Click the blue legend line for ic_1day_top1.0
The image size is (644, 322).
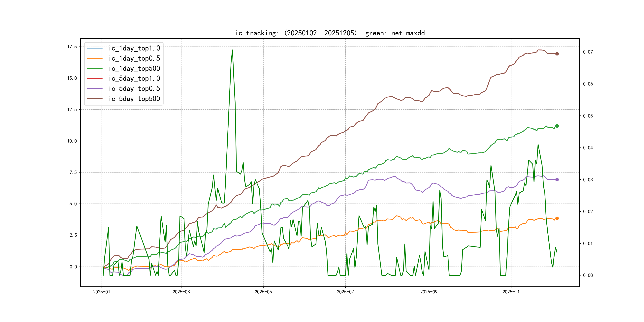click(x=94, y=48)
